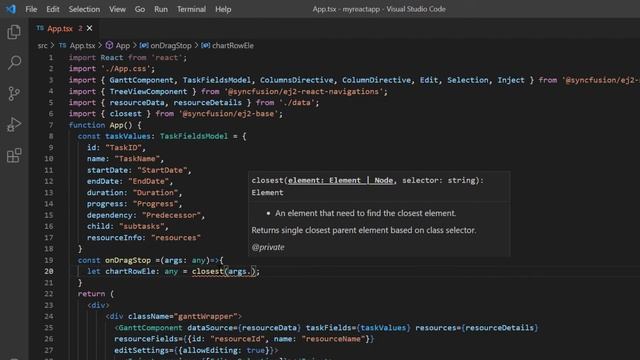Click 'chartRowEle' variable on line 20
640x360 pixels.
pyautogui.click(x=130, y=271)
